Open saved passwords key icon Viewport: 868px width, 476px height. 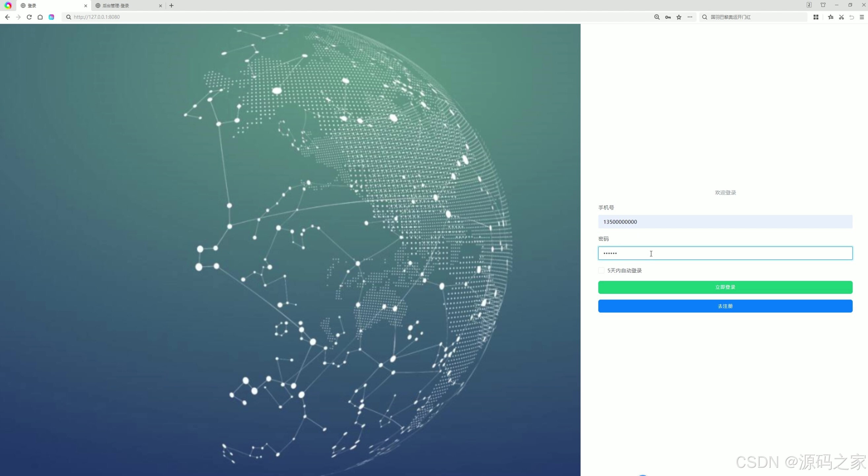668,17
